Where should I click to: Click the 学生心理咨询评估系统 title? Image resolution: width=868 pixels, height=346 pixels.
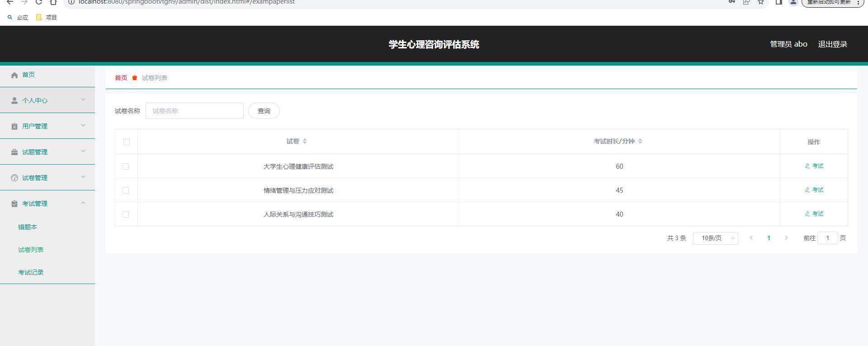[x=434, y=44]
